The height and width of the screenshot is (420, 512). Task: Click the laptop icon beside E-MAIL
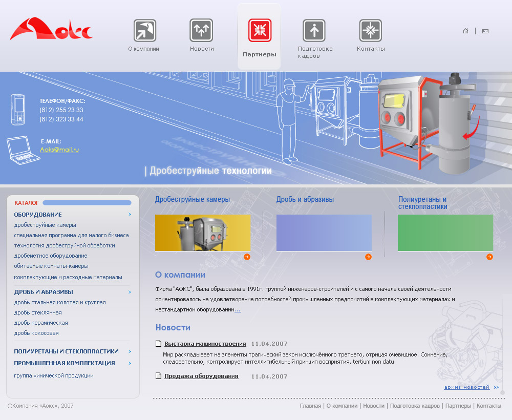(23, 150)
